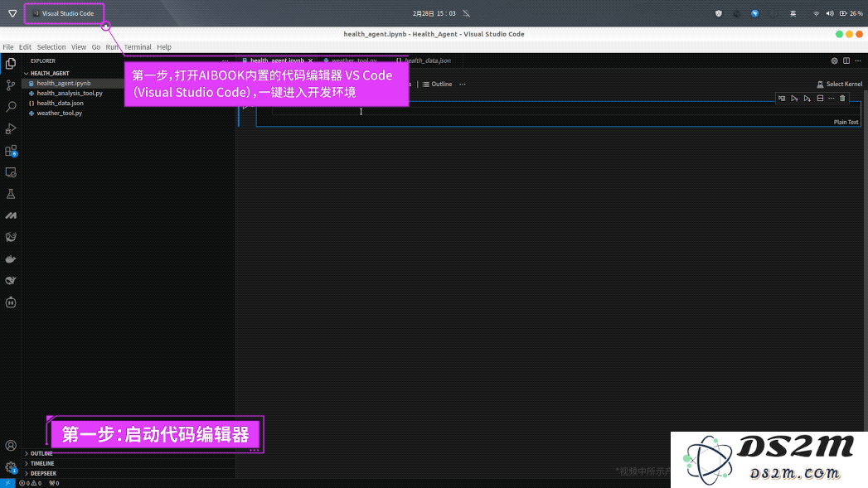Open the system launcher triangle menu
This screenshot has width=868, height=488.
coord(12,13)
